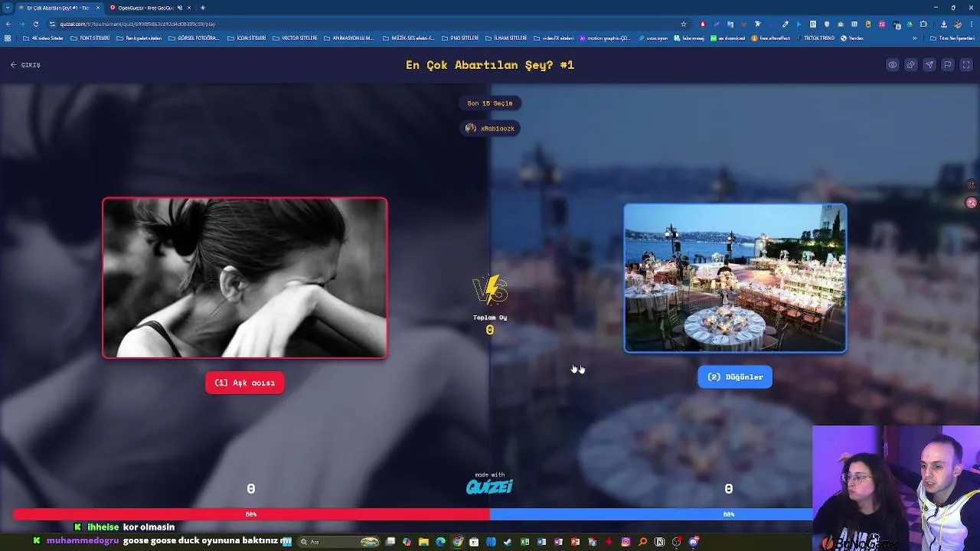The image size is (980, 551).
Task: Open the Tüm Yer İşaretleri folder
Action: (x=952, y=38)
